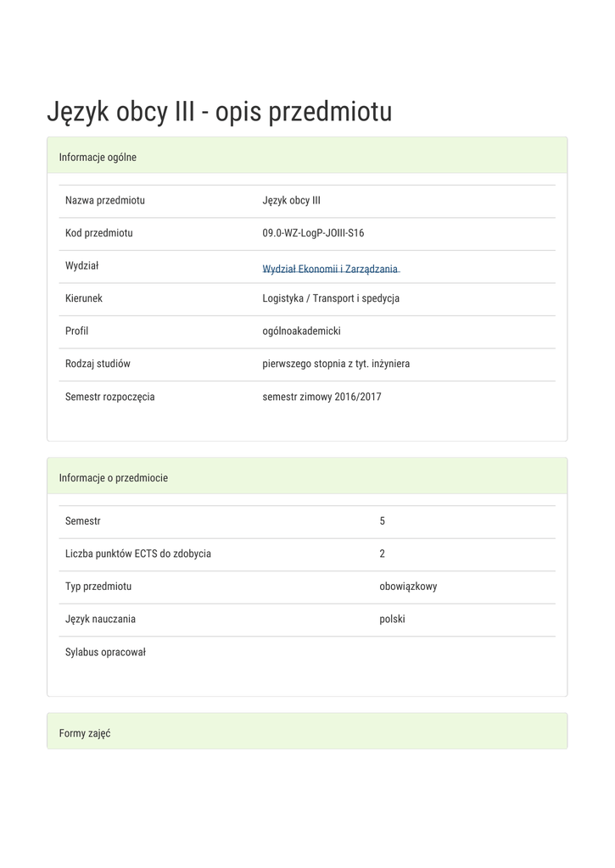Click the page title Język obcy III - opis przedmiotu
Image resolution: width=615 pixels, height=868 pixels.
click(x=219, y=112)
